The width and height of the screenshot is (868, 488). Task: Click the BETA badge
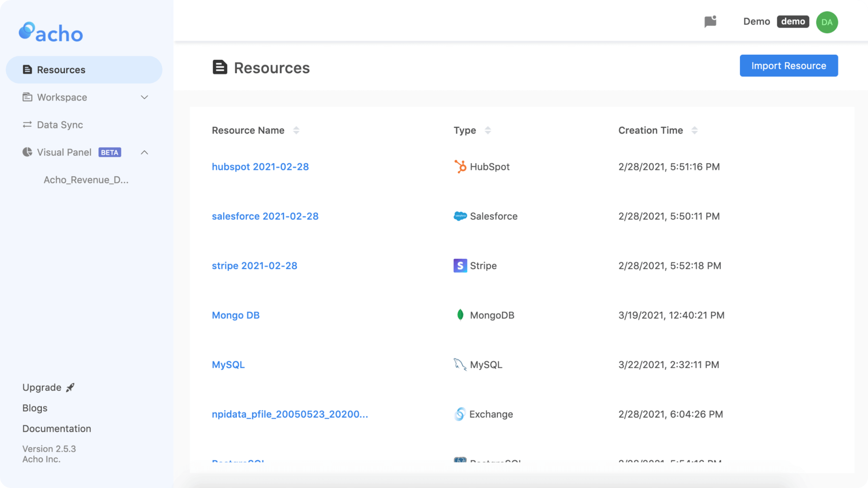(110, 152)
